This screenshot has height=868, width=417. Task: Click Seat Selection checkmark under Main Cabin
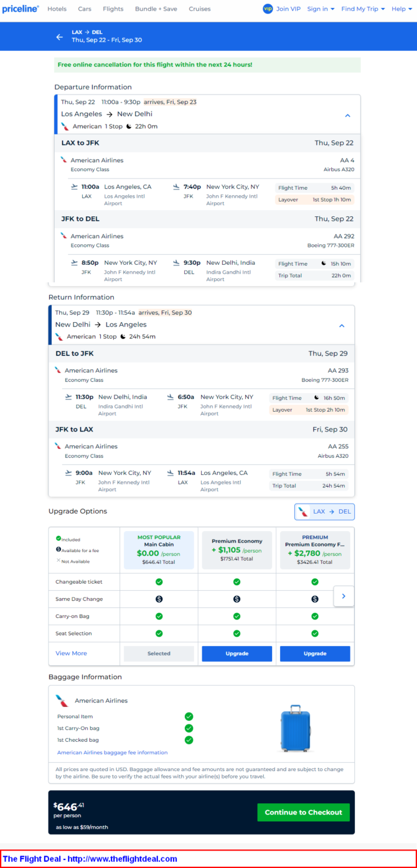(x=159, y=633)
